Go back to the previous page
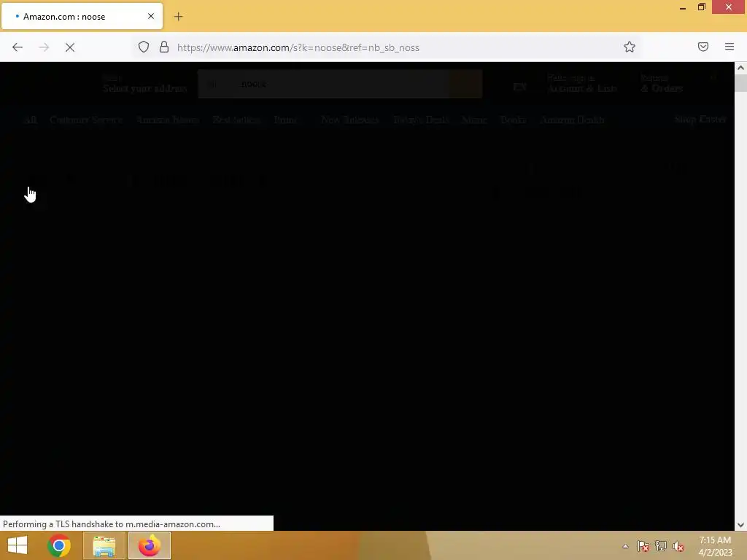Screen dimensions: 747x560 pos(18,47)
